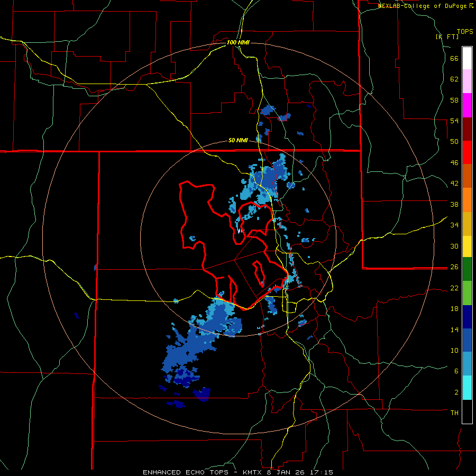Click the "58" legend value

454,100
